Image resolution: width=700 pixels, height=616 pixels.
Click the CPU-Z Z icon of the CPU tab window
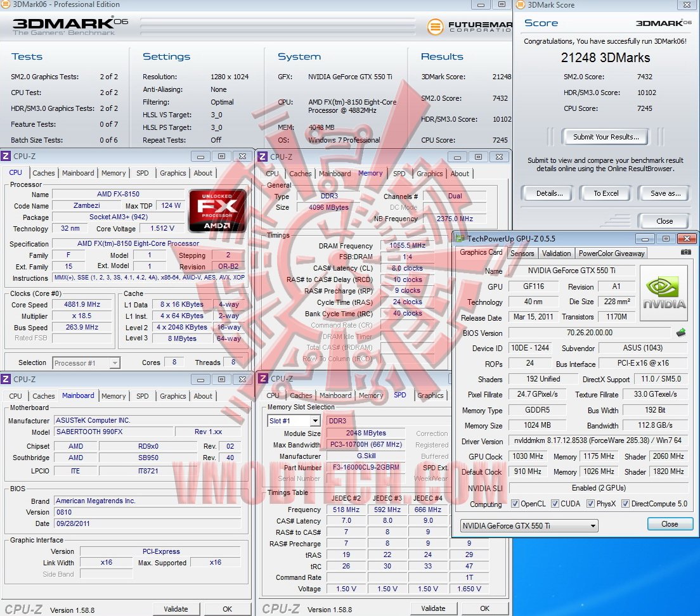tap(6, 157)
